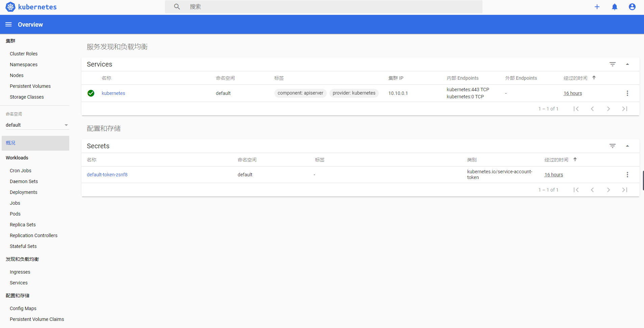Open the user account icon
644x328 pixels.
[x=632, y=7]
